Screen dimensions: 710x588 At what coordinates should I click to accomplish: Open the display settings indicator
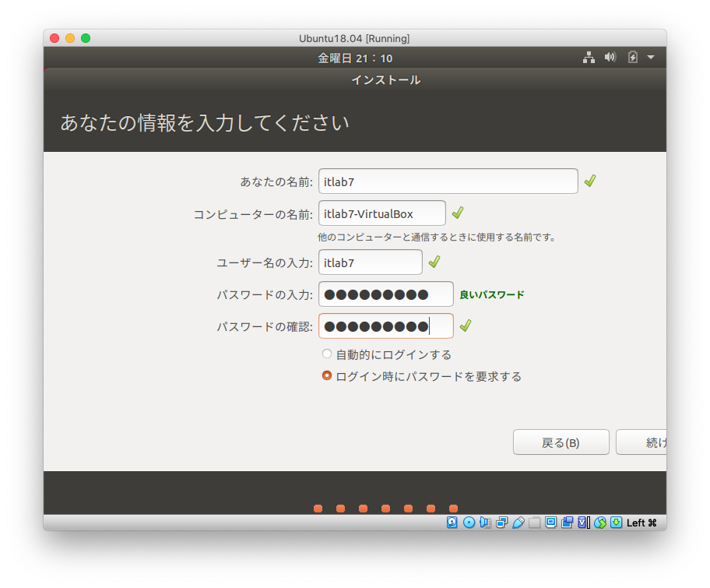coord(550,523)
